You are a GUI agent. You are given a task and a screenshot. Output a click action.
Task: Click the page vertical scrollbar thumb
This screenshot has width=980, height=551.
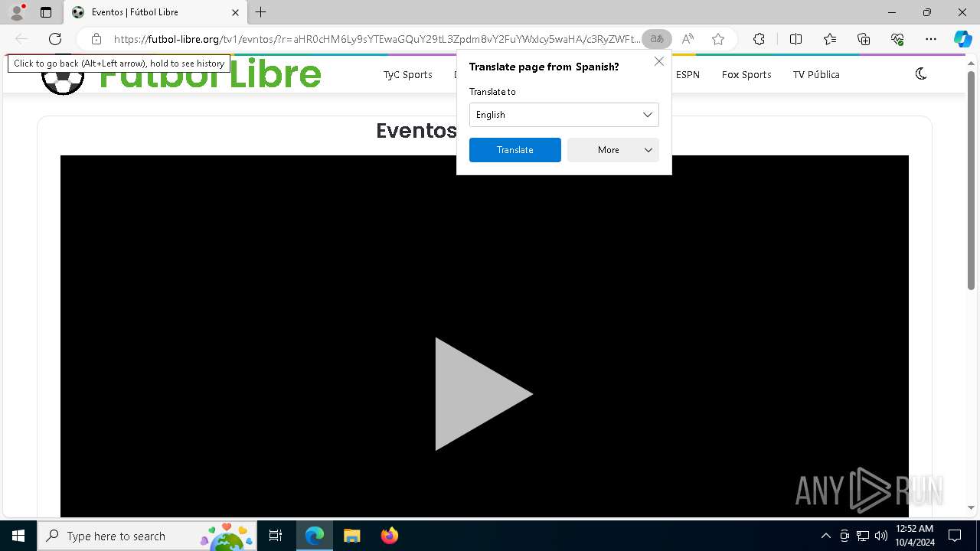point(971,181)
